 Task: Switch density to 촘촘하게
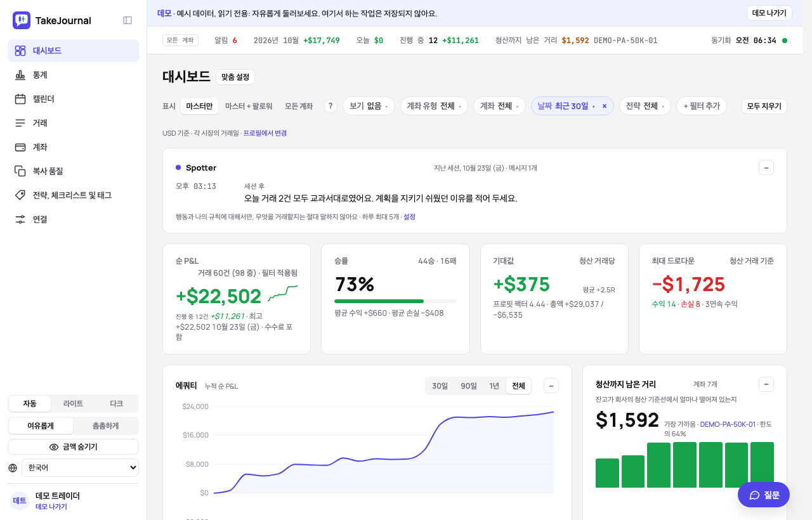105,426
